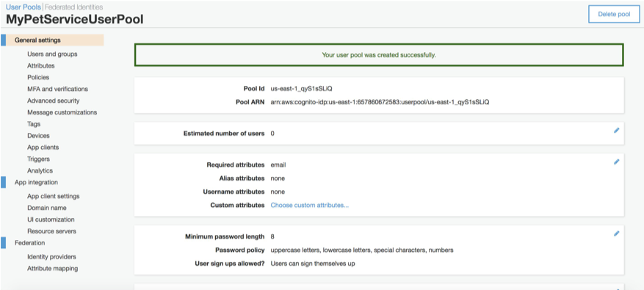Open Policies in sidebar
Image resolution: width=644 pixels, height=290 pixels.
38,77
